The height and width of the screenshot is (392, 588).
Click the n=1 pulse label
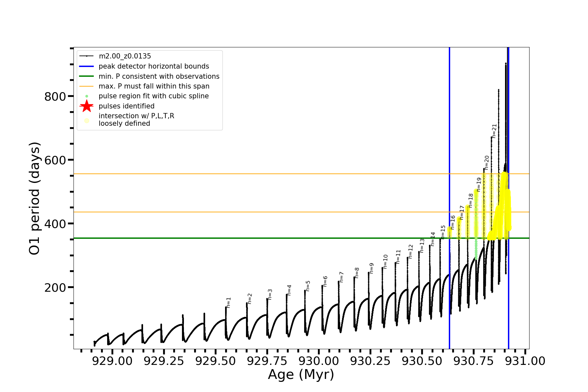[x=229, y=302]
